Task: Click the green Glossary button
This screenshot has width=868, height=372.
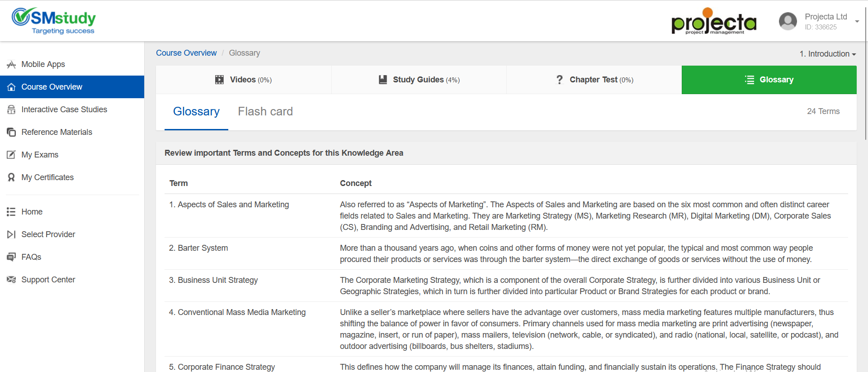Action: pyautogui.click(x=769, y=80)
